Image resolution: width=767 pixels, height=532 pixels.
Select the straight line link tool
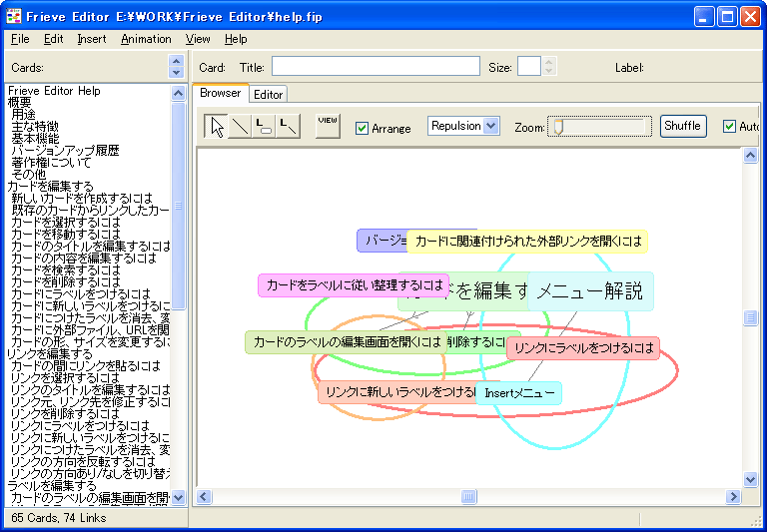tap(240, 127)
